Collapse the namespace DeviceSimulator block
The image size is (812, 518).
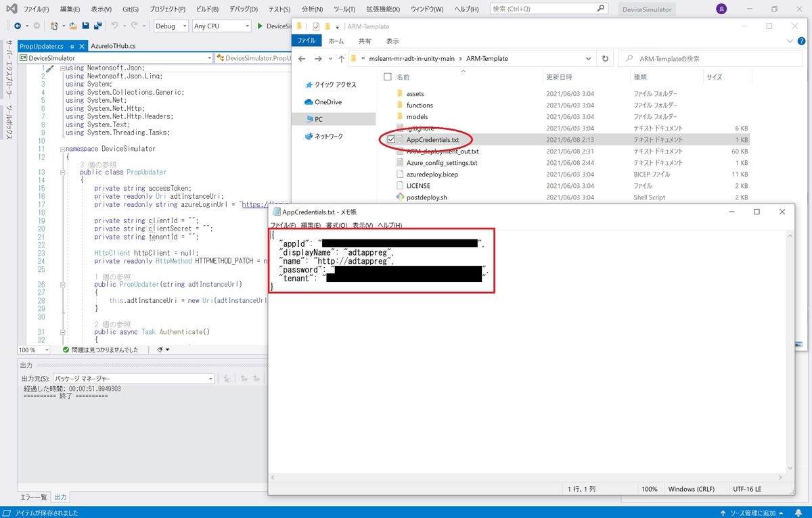pyautogui.click(x=62, y=148)
